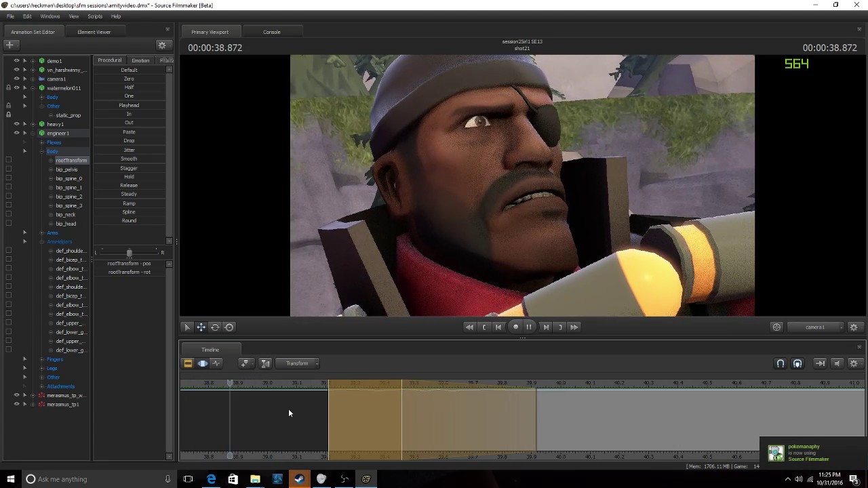Click the preset L/R balance slider handle
Image resolution: width=868 pixels, height=488 pixels.
click(x=129, y=252)
